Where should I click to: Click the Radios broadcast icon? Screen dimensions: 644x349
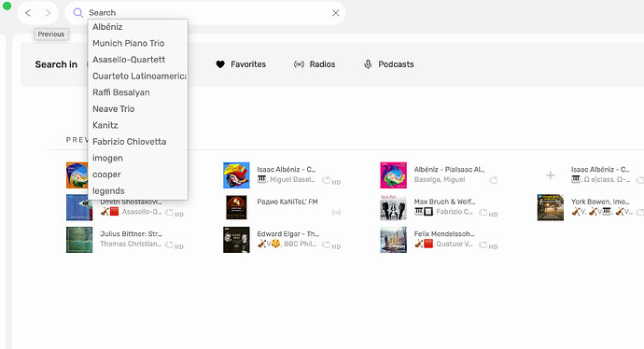tap(299, 64)
